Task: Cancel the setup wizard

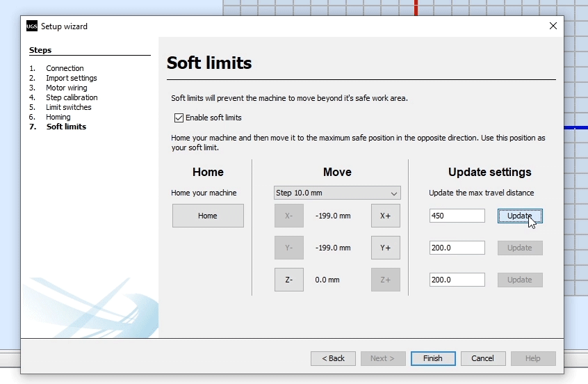Action: (x=482, y=358)
